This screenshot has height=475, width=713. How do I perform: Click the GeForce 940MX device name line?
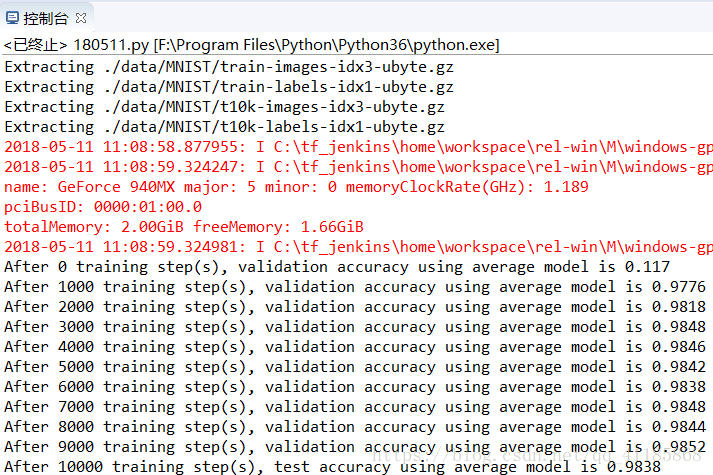coord(296,187)
